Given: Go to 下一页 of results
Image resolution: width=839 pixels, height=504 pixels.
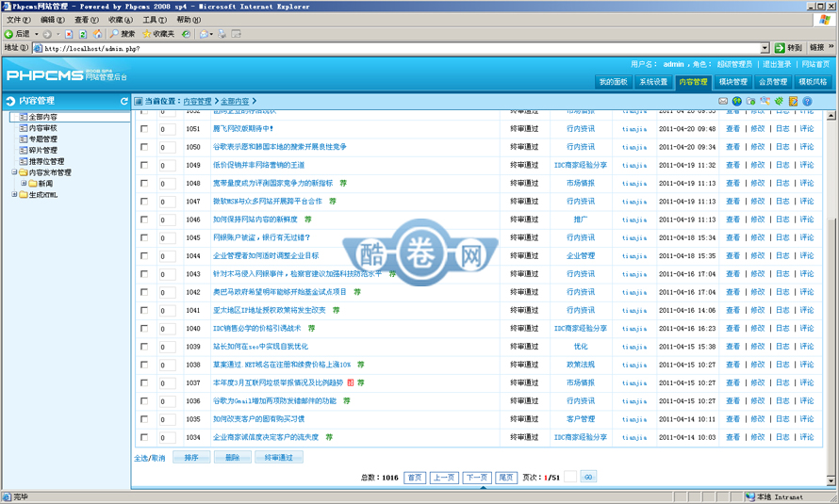Looking at the screenshot, I should (x=476, y=478).
